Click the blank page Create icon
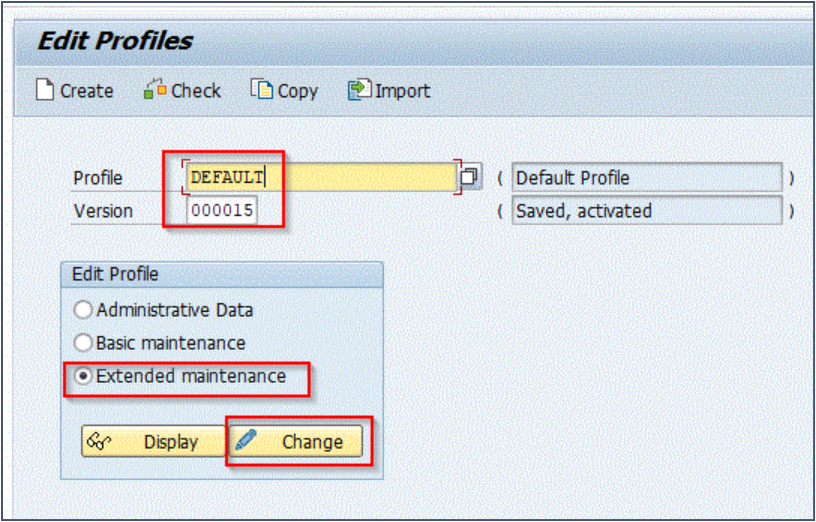Image resolution: width=816 pixels, height=522 pixels. pyautogui.click(x=45, y=90)
